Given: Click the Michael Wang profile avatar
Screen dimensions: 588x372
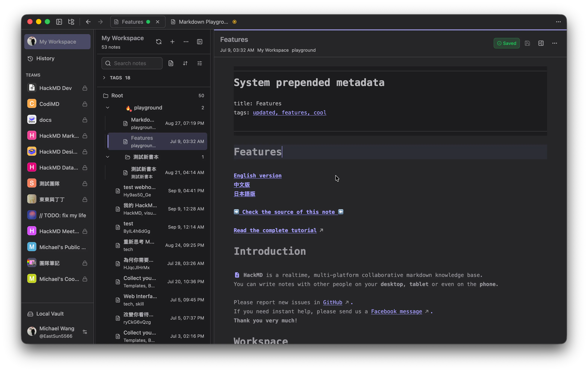Looking at the screenshot, I should [x=32, y=331].
